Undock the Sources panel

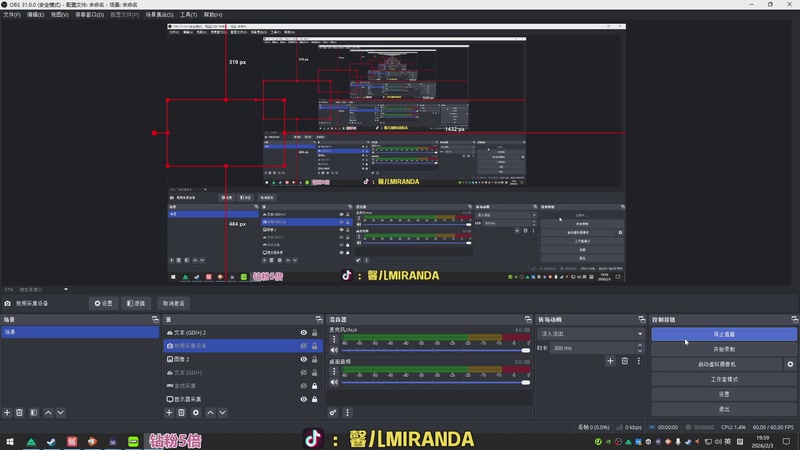319,319
